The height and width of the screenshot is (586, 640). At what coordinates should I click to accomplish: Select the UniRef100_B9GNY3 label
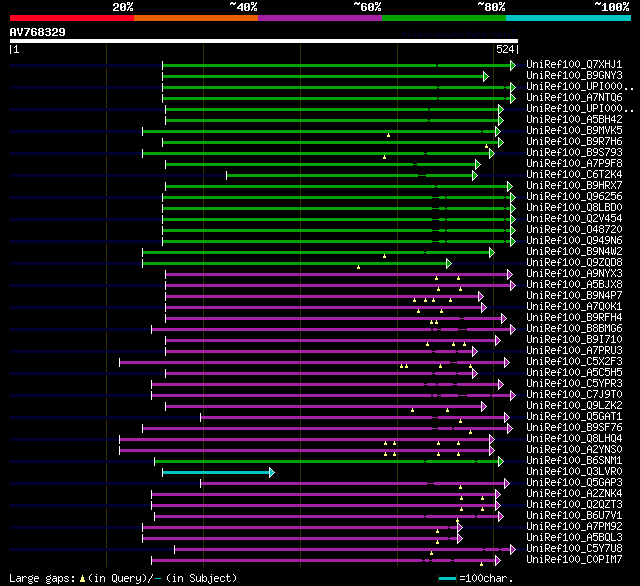(574, 75)
